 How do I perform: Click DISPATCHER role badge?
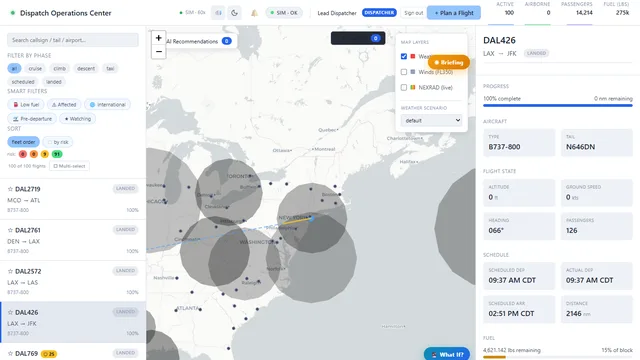[x=379, y=13]
